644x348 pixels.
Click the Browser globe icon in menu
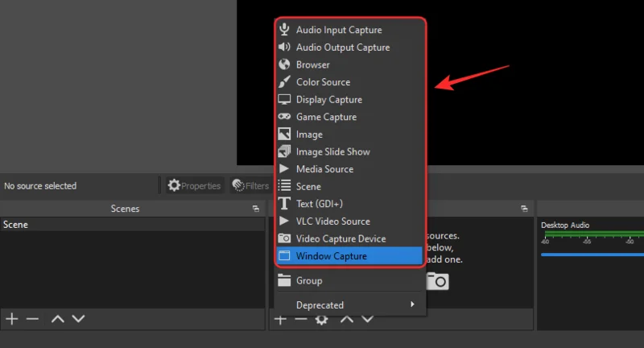(283, 64)
